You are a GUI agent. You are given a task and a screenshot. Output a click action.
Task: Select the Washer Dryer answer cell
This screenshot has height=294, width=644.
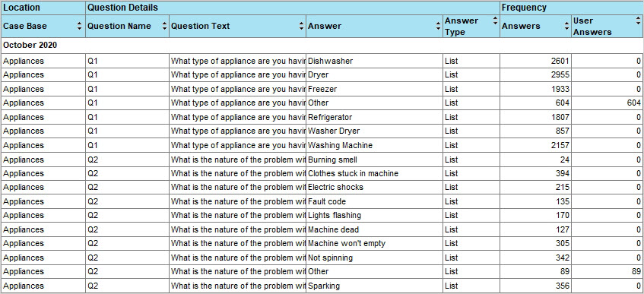click(374, 131)
